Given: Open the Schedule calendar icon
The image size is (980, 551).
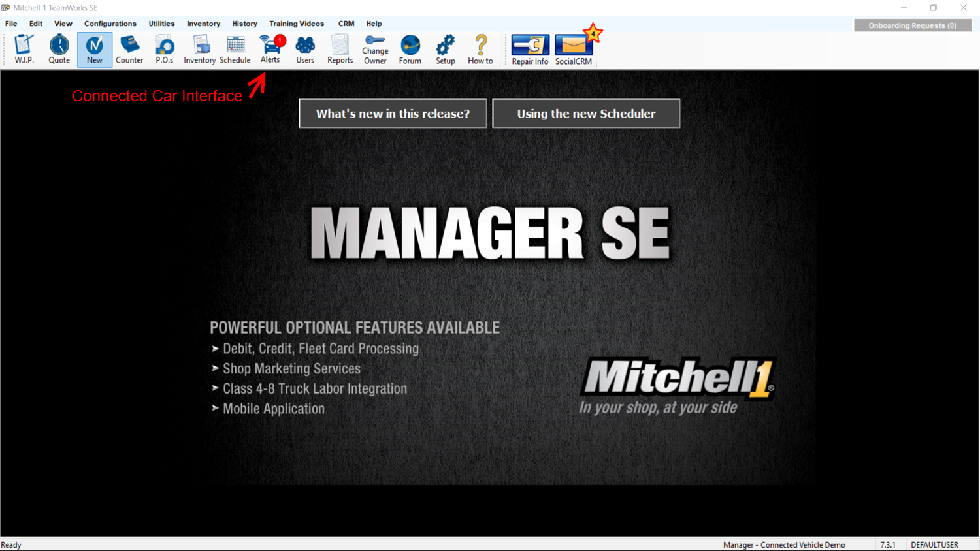Looking at the screenshot, I should click(x=235, y=49).
